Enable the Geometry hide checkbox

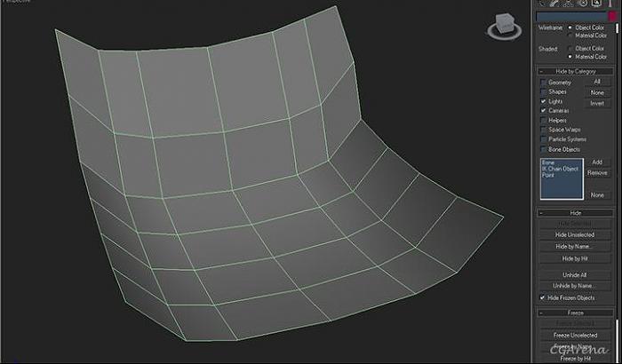(543, 83)
